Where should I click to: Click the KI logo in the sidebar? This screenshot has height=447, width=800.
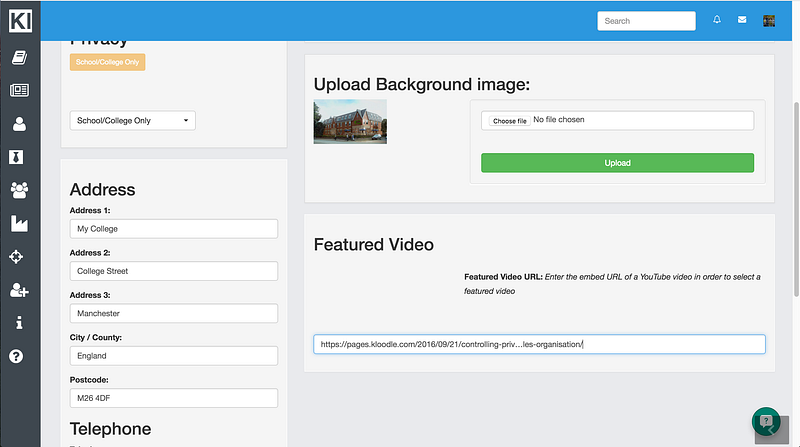(x=20, y=21)
